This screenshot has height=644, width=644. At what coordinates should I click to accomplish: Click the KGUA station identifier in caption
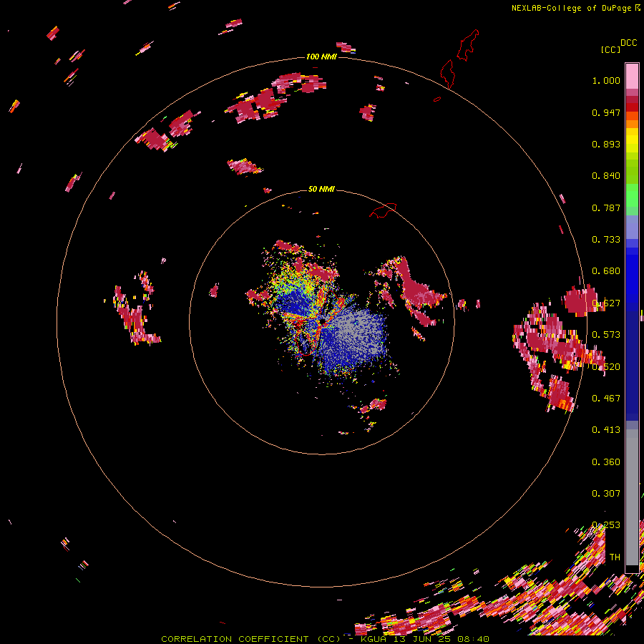coord(374,639)
